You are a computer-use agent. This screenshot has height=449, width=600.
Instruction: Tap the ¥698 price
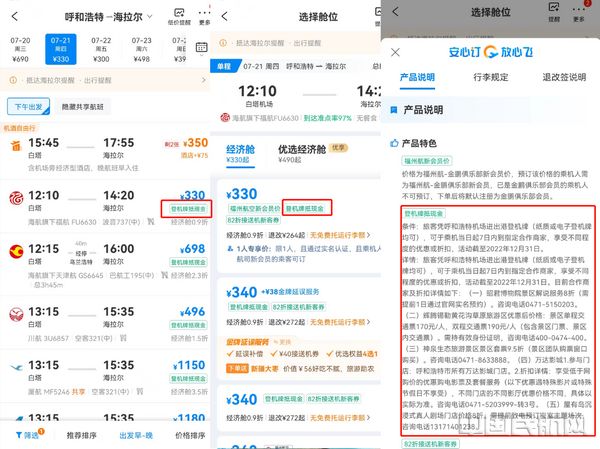click(193, 249)
